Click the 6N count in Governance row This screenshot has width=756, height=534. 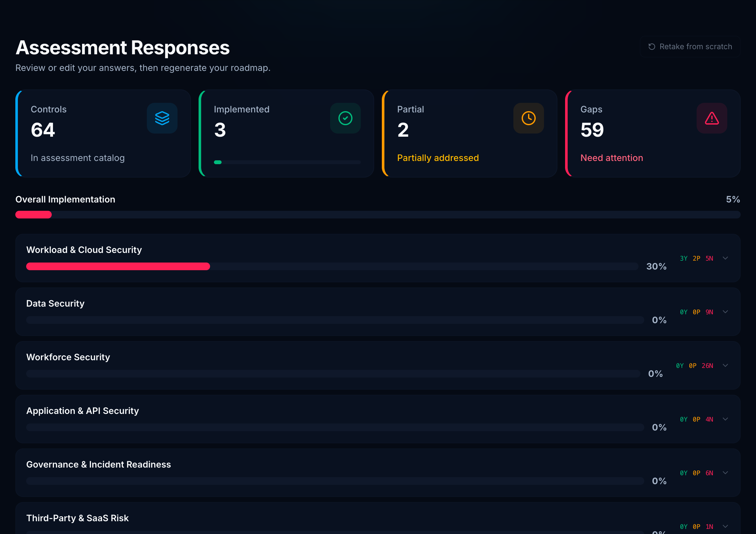[x=709, y=473]
